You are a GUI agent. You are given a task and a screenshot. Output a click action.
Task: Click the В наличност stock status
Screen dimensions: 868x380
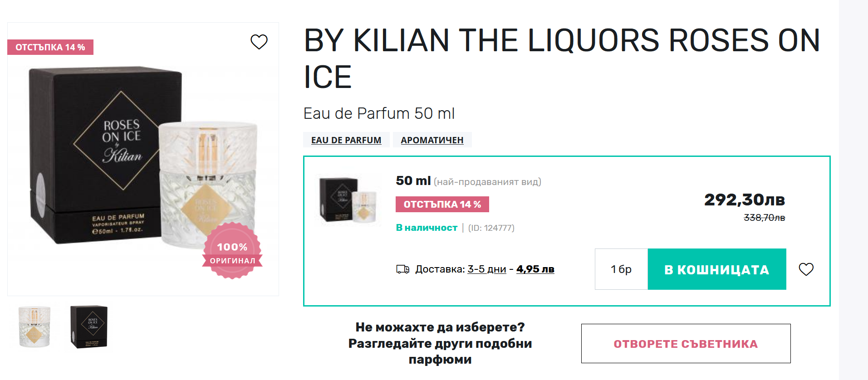click(427, 228)
